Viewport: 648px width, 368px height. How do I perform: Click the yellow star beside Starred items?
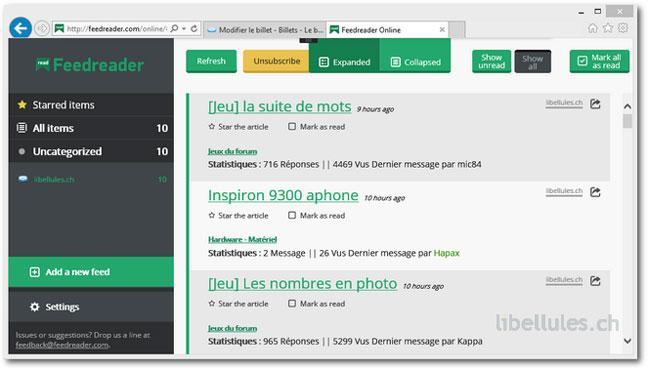tap(22, 105)
